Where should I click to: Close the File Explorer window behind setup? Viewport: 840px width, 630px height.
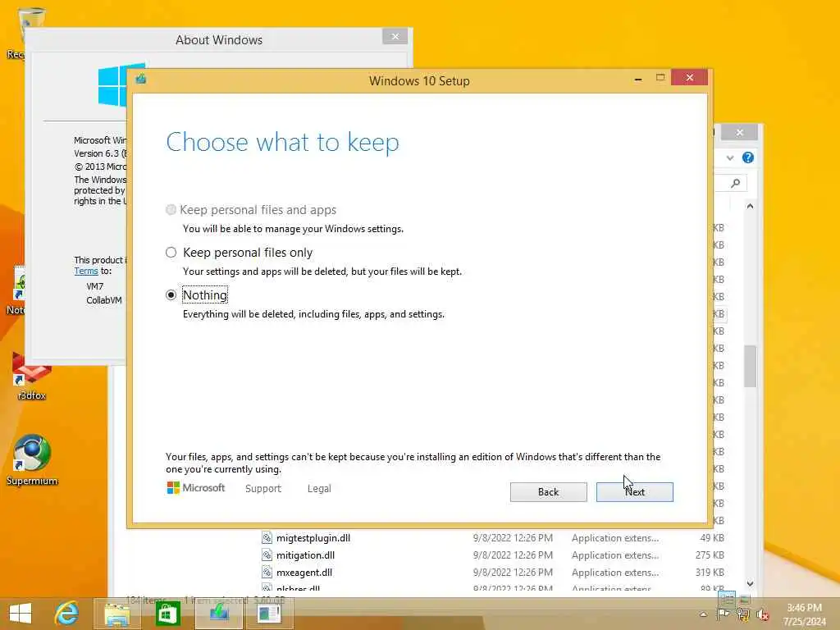739,132
